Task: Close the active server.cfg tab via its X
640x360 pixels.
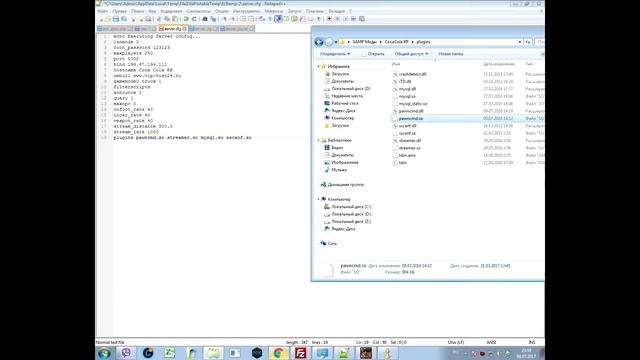Action: click(184, 29)
